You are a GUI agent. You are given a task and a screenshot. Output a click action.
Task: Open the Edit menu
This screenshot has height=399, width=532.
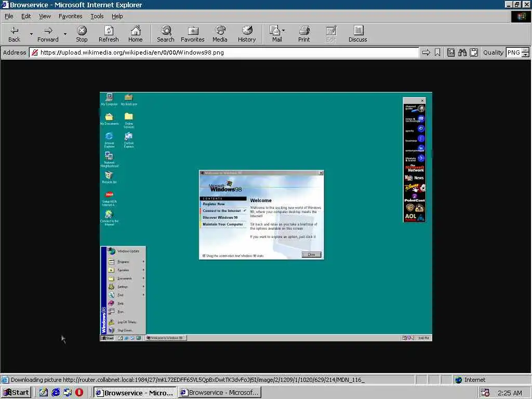(x=26, y=16)
